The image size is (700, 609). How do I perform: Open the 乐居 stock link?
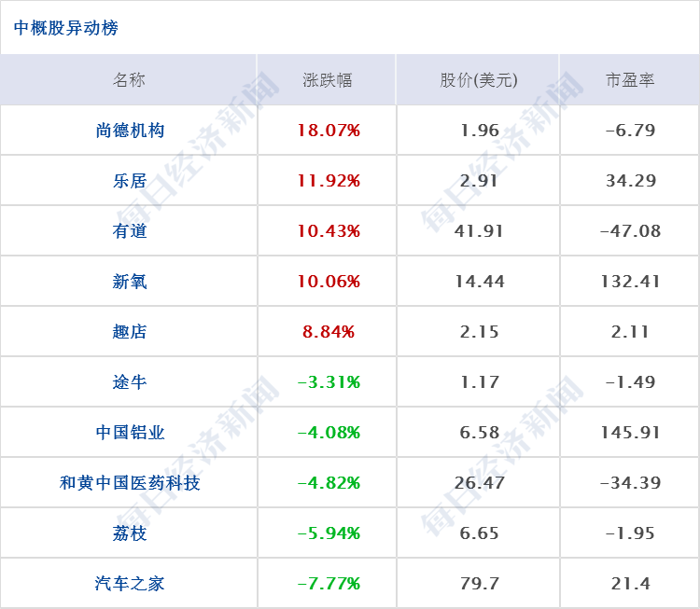click(130, 181)
